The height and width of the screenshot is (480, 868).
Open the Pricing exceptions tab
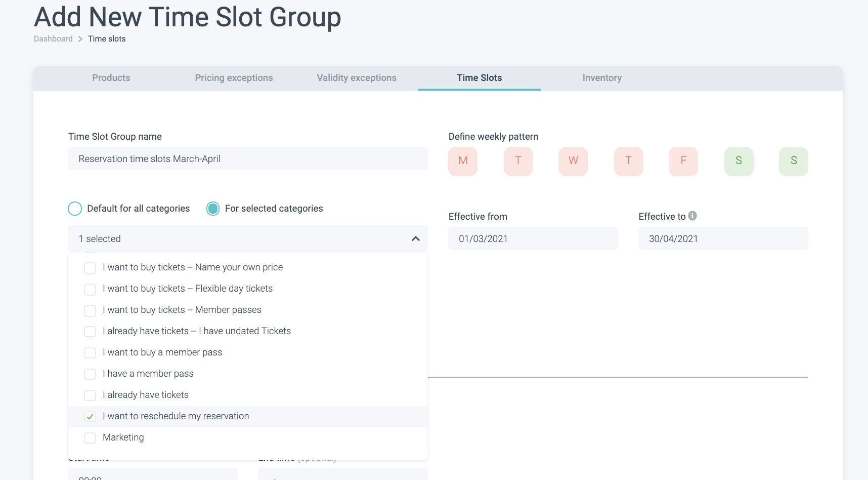(234, 78)
